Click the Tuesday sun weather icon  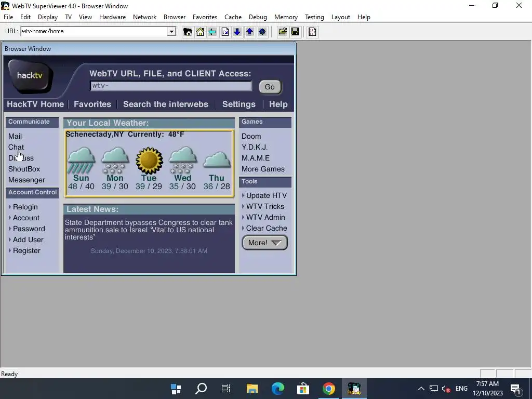pyautogui.click(x=149, y=160)
